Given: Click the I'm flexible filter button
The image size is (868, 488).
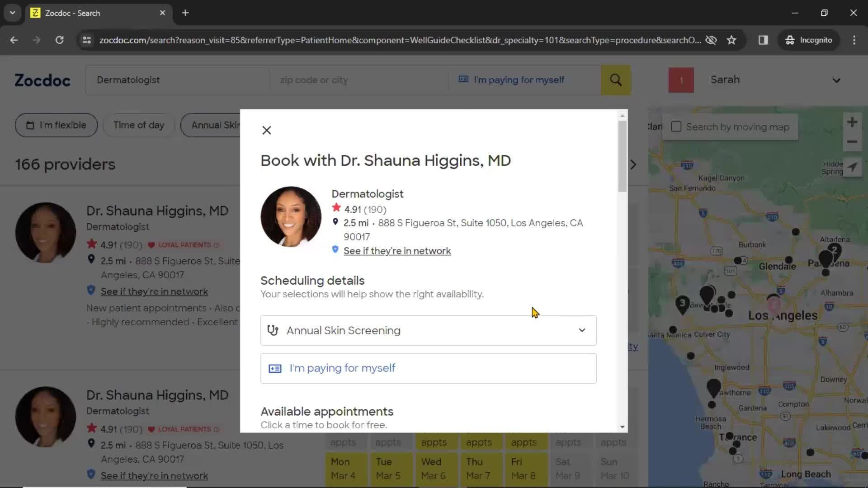Looking at the screenshot, I should tap(56, 125).
